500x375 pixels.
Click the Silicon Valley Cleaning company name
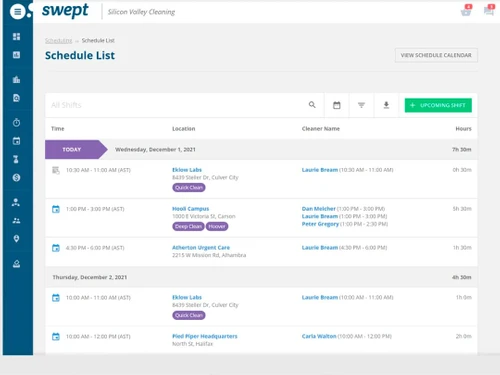point(141,12)
